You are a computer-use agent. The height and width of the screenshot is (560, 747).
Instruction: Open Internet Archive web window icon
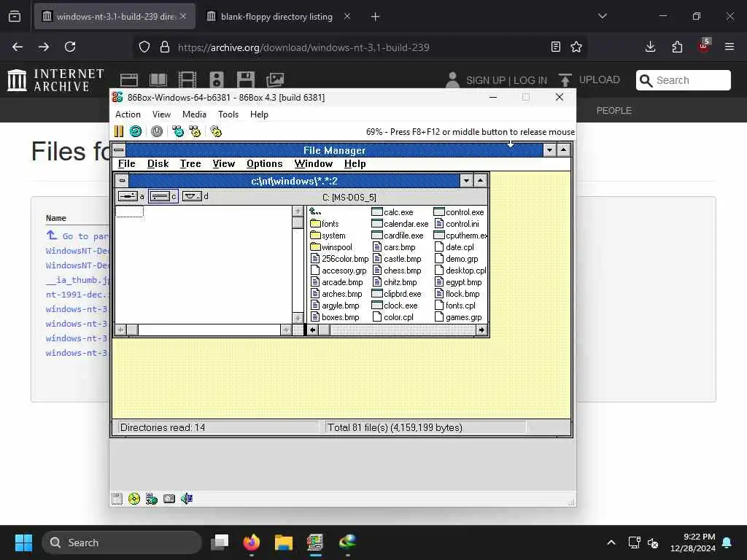click(128, 80)
